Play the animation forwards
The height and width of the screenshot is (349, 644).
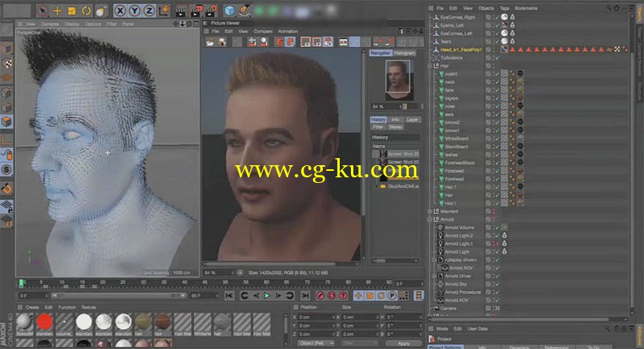[267, 296]
